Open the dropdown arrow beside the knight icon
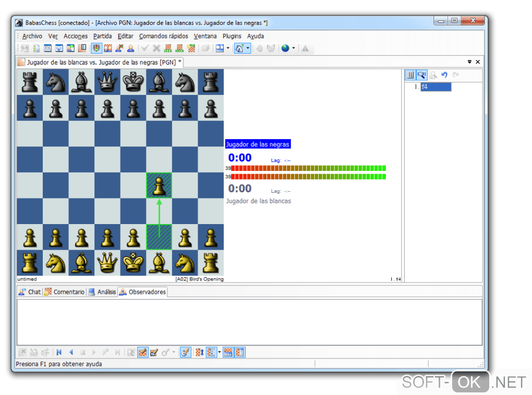 [x=248, y=48]
